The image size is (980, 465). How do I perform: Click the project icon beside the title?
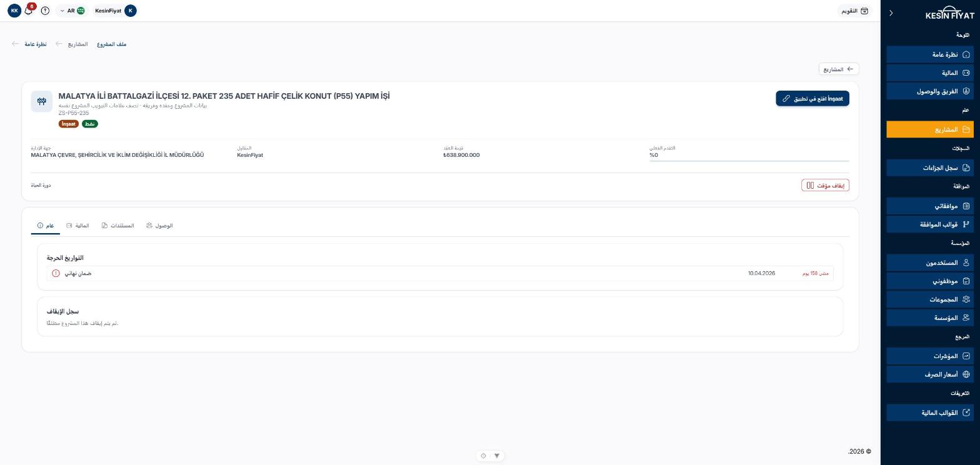(x=42, y=101)
